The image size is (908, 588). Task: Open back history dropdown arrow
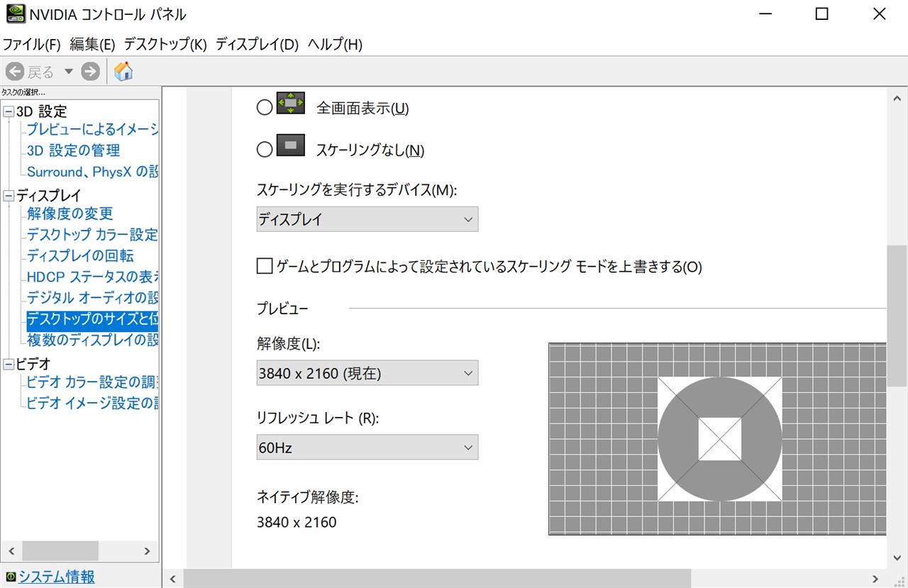(69, 71)
